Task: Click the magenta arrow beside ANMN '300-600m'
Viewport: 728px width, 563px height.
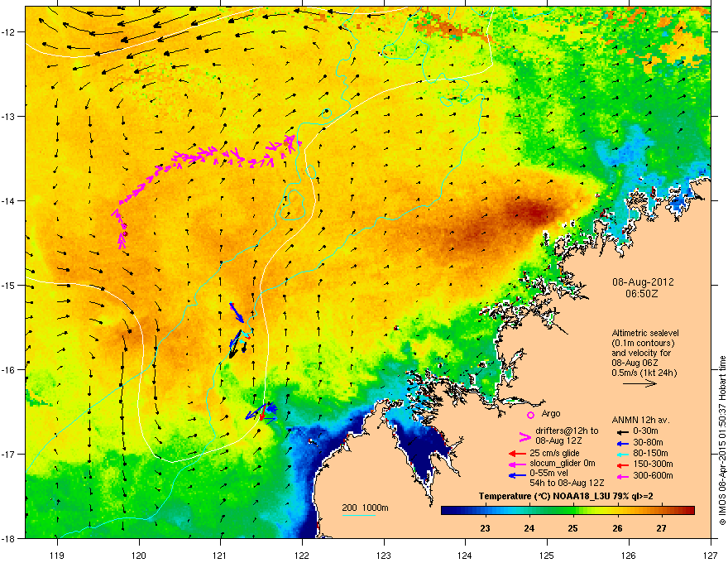Action: tap(621, 476)
